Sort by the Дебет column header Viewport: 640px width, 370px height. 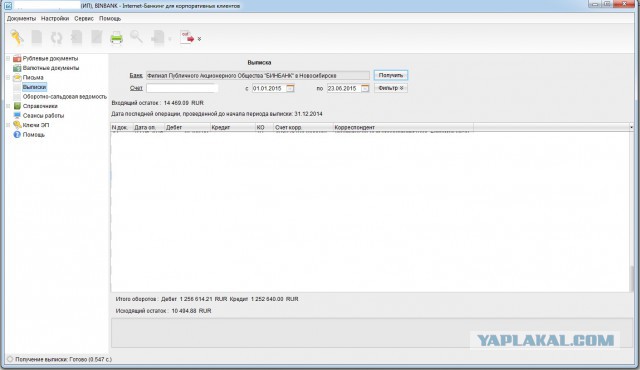pyautogui.click(x=187, y=128)
